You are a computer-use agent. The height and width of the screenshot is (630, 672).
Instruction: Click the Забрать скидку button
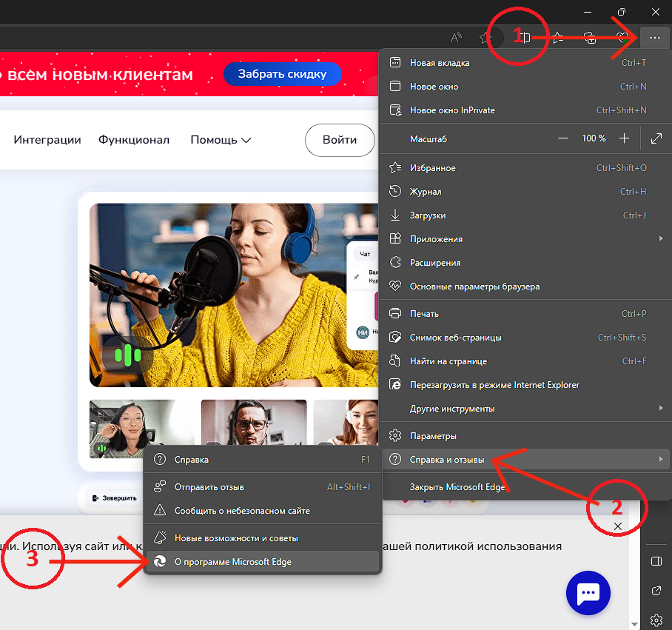tap(282, 75)
